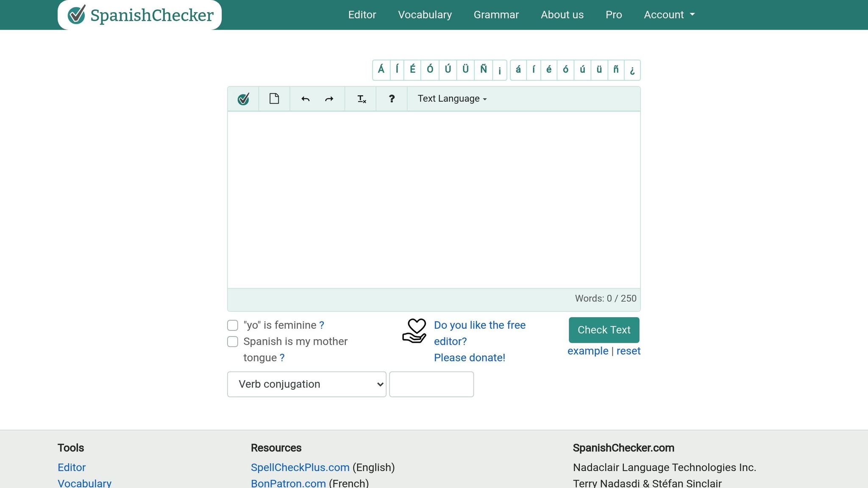
Task: Click the heart-in-hand donate icon
Action: coord(414,331)
